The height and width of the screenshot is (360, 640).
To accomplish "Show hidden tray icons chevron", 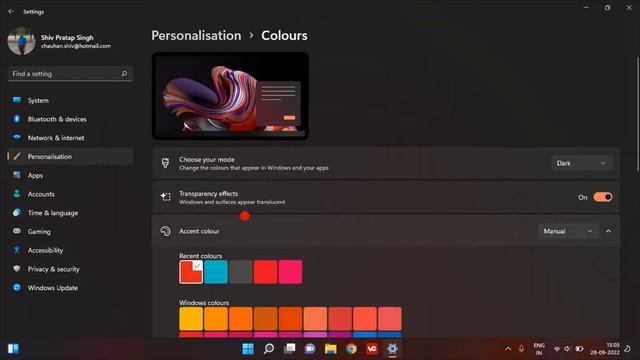I will 508,349.
